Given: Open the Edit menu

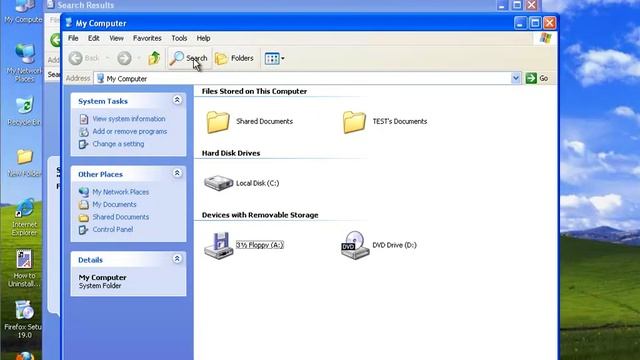Looking at the screenshot, I should click(93, 38).
